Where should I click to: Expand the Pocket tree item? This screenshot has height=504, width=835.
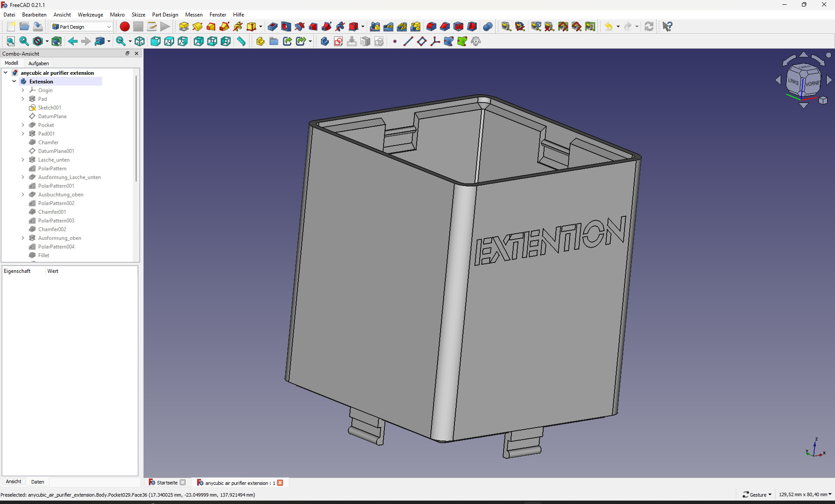click(23, 125)
